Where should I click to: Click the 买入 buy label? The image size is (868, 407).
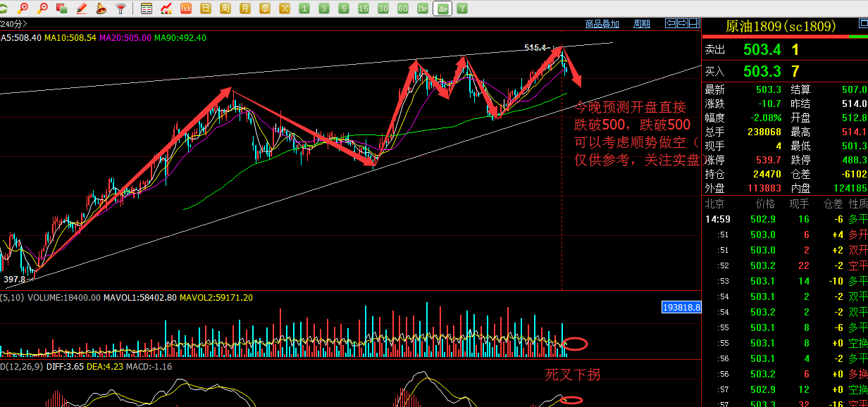tap(715, 72)
